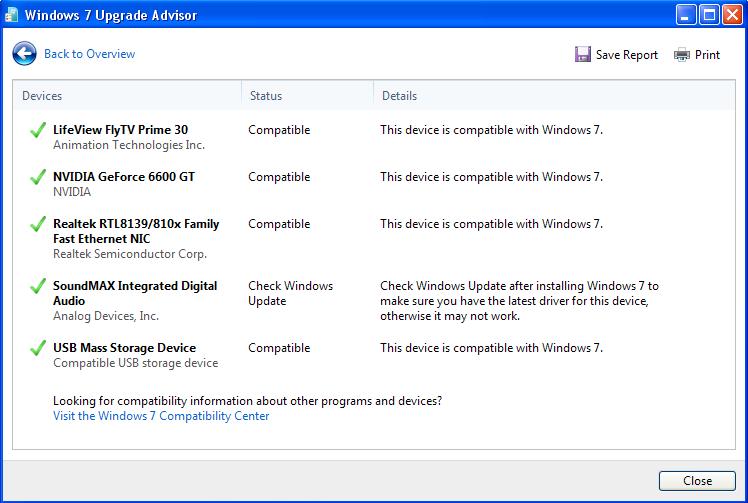
Task: Select 'NVIDIA GeForce 6600 GT' device name
Action: pos(124,177)
